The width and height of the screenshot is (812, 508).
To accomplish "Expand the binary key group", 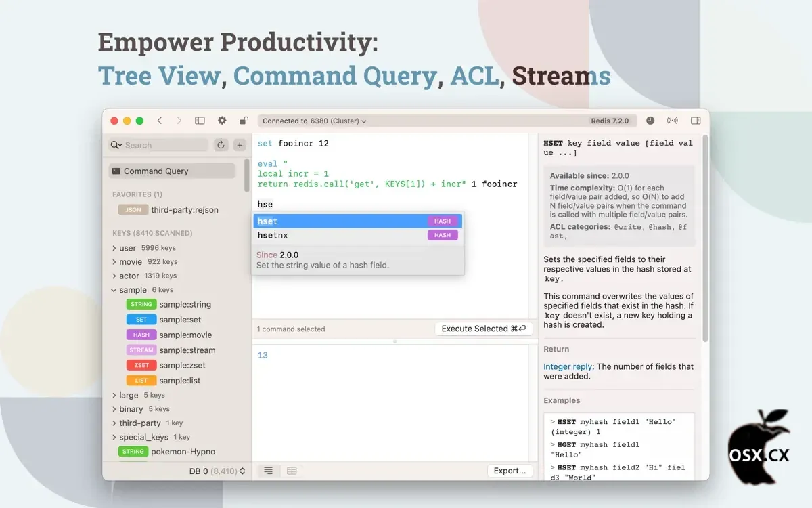I will [x=114, y=409].
